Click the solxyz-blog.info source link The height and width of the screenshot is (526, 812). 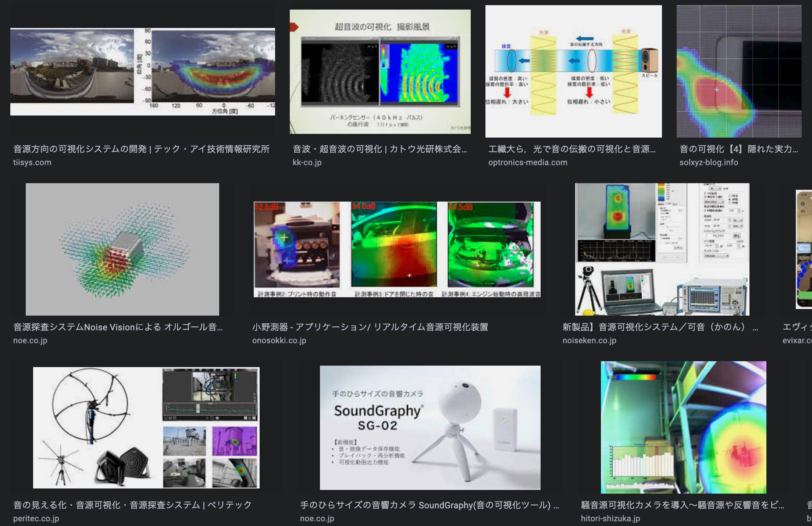click(x=708, y=163)
